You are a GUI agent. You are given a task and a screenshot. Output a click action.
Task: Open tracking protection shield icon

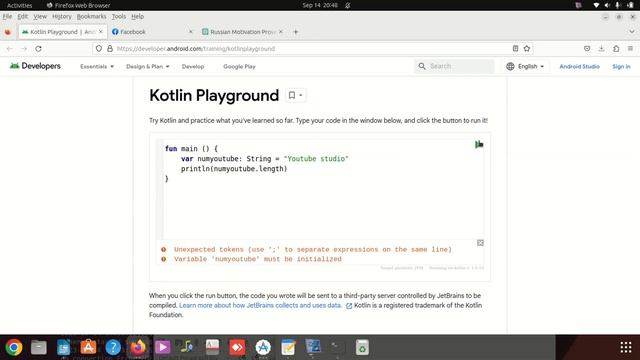[99, 49]
